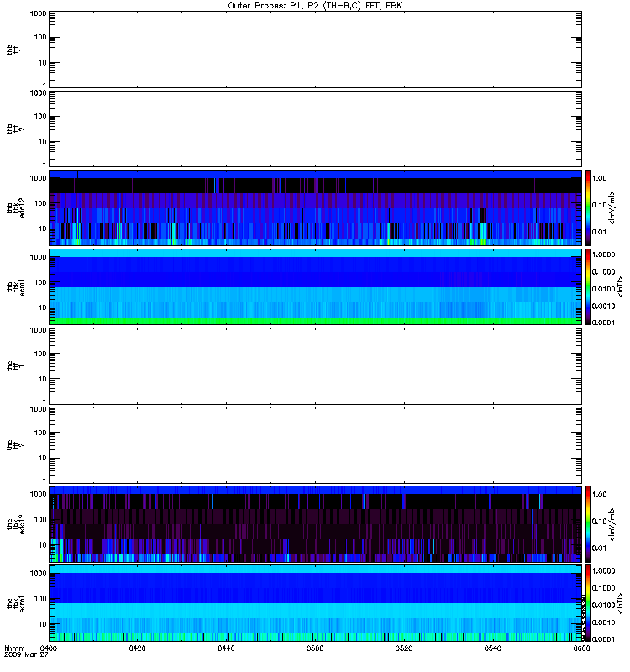Click the thb fbk edc12 spectrogram panel
Viewport: 630px width, 672px height.
[316, 207]
